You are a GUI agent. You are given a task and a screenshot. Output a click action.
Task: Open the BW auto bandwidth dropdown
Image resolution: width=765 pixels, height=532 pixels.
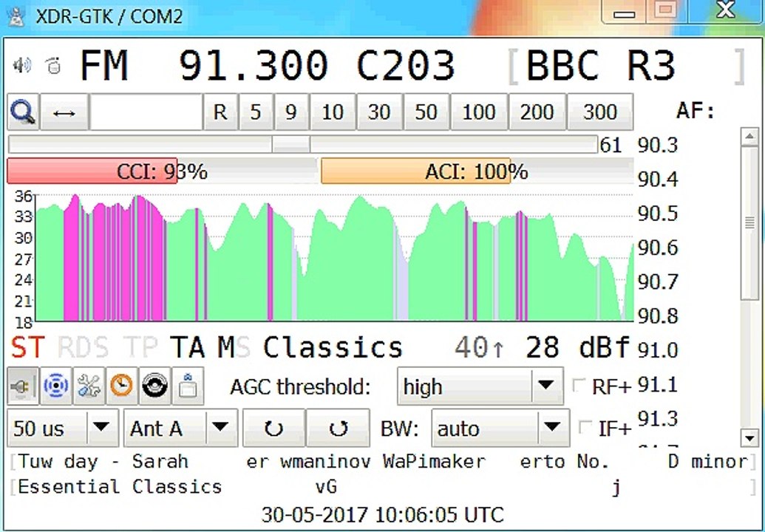click(500, 428)
